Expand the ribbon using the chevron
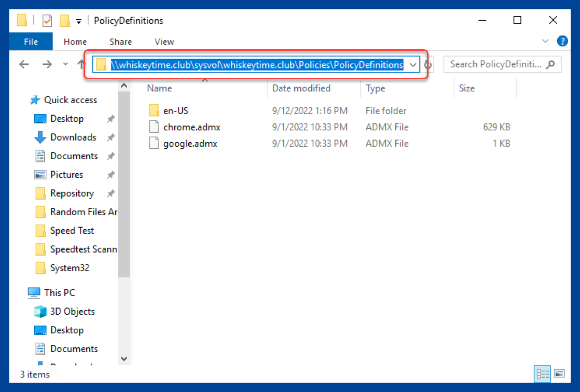 [545, 41]
